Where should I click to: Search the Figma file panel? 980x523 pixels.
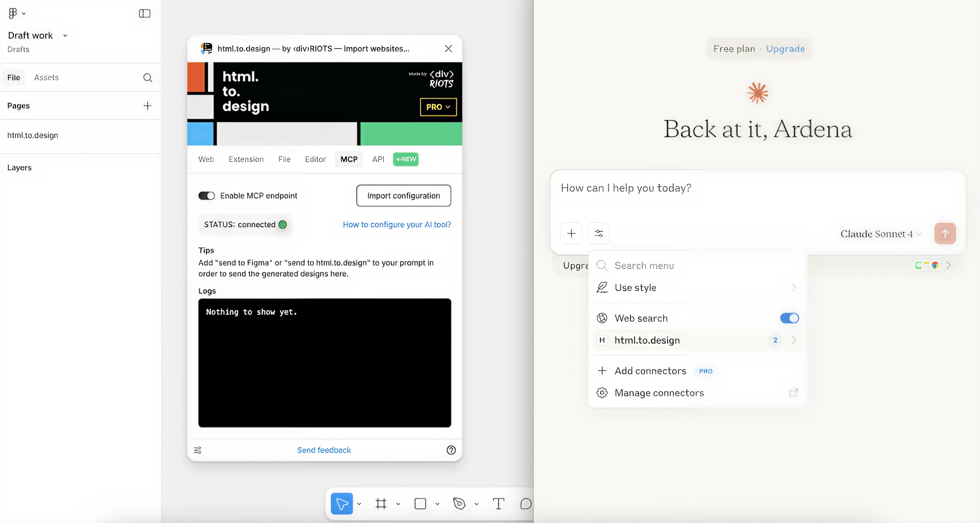coord(148,78)
